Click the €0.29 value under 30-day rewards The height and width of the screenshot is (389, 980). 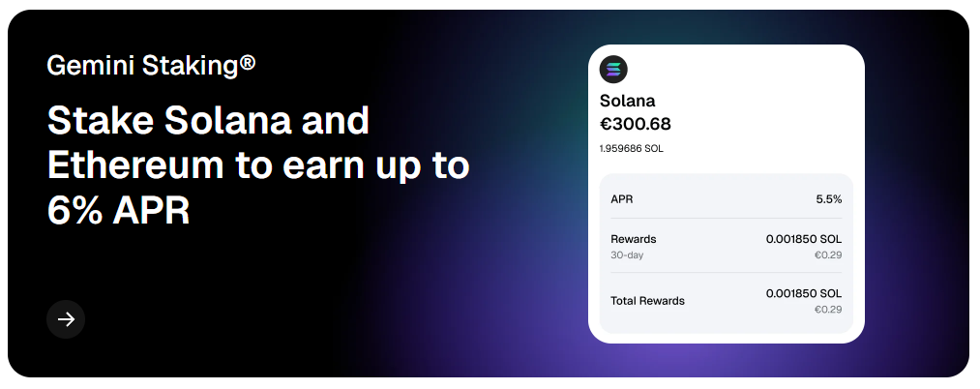[827, 255]
